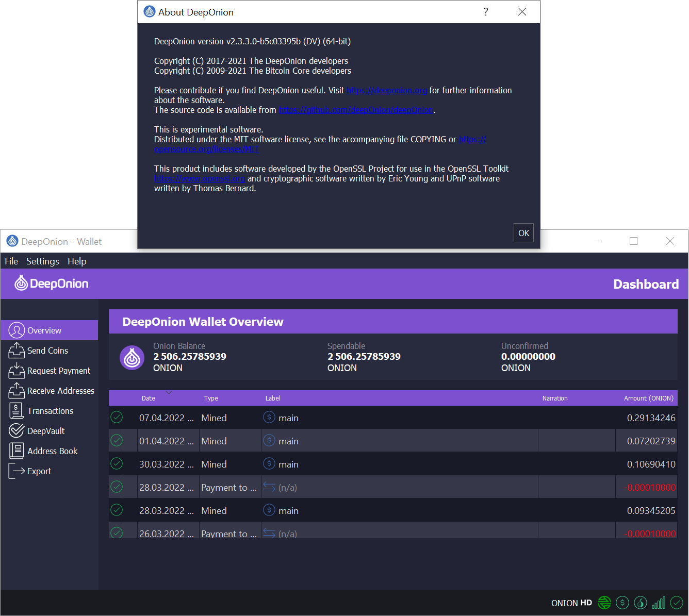Close the About DeepOnion dialog
This screenshot has width=689, height=616.
tap(522, 11)
